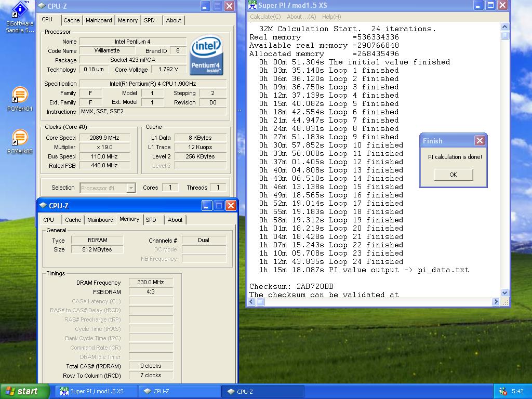Activate the second CPU-Z taskbar button
The image size is (532, 399).
click(262, 392)
